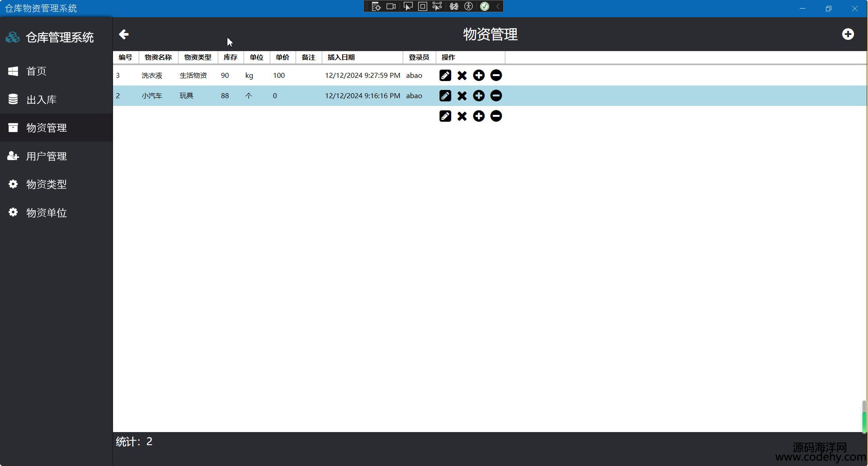
Task: Click the camera record icon in top toolbar
Action: tap(391, 6)
